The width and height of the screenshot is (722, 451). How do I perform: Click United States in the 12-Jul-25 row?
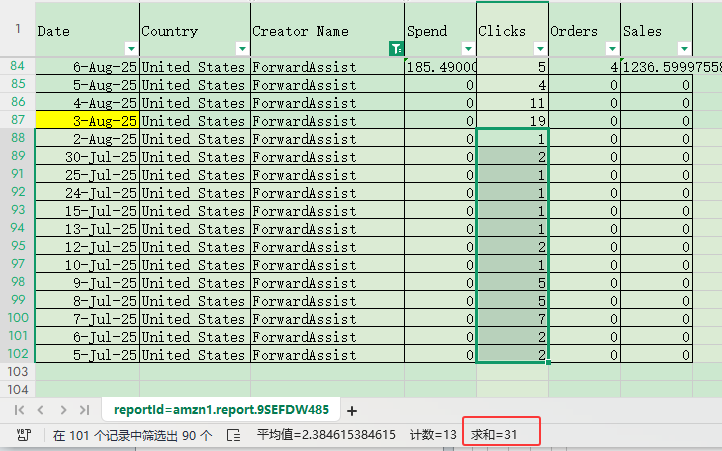click(193, 247)
